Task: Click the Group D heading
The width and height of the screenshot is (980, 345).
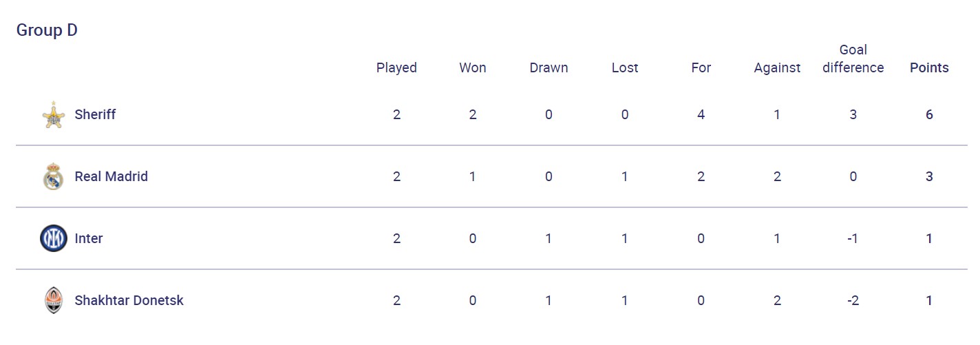Action: coord(47,30)
